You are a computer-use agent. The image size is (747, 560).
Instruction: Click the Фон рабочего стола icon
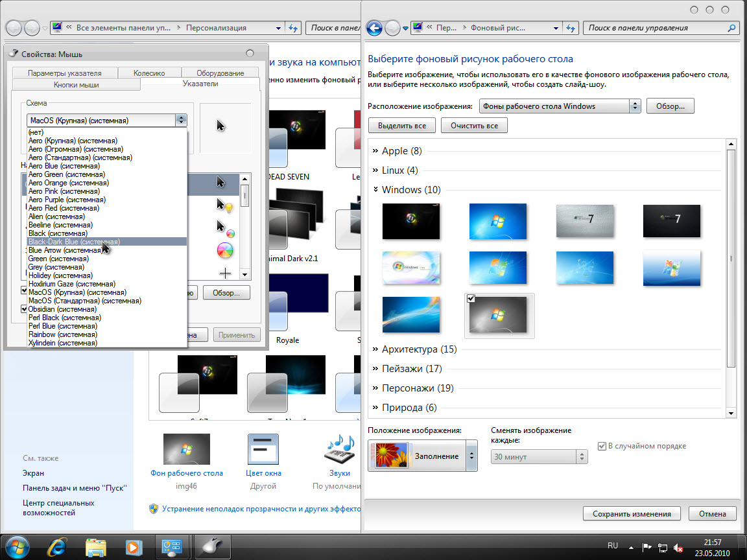(186, 449)
